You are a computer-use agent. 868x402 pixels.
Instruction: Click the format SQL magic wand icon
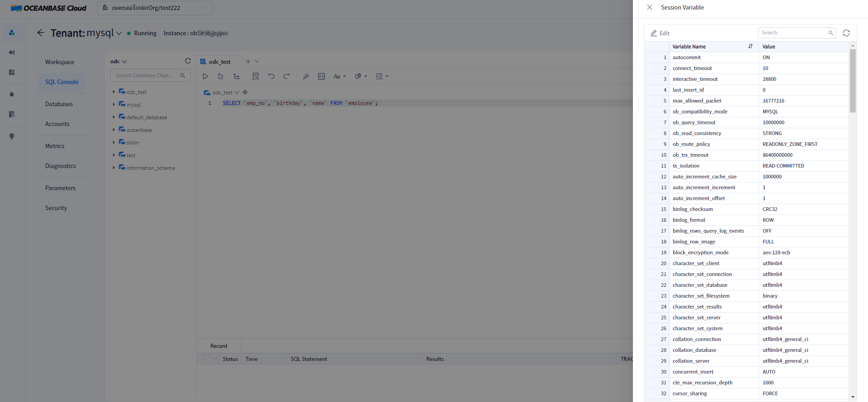pos(306,76)
